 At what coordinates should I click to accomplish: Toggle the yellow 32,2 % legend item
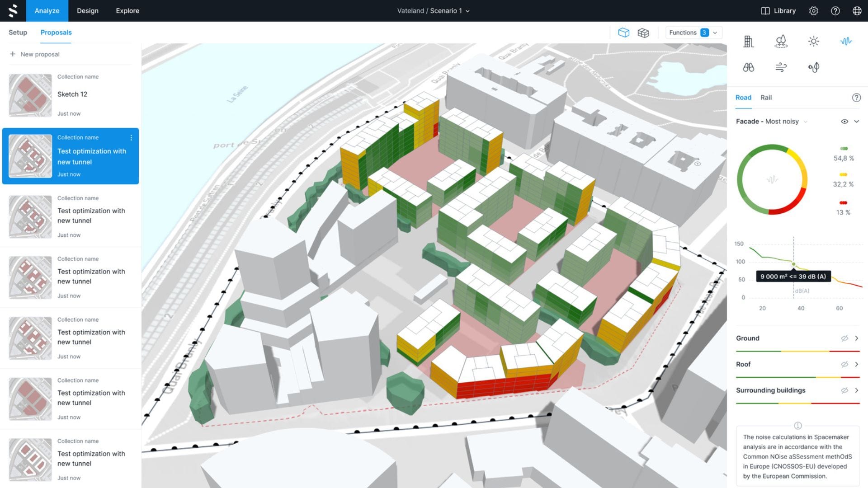click(x=844, y=180)
